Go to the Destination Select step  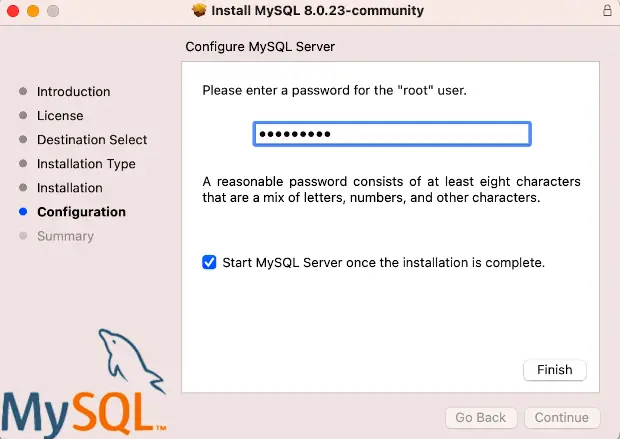tap(92, 140)
